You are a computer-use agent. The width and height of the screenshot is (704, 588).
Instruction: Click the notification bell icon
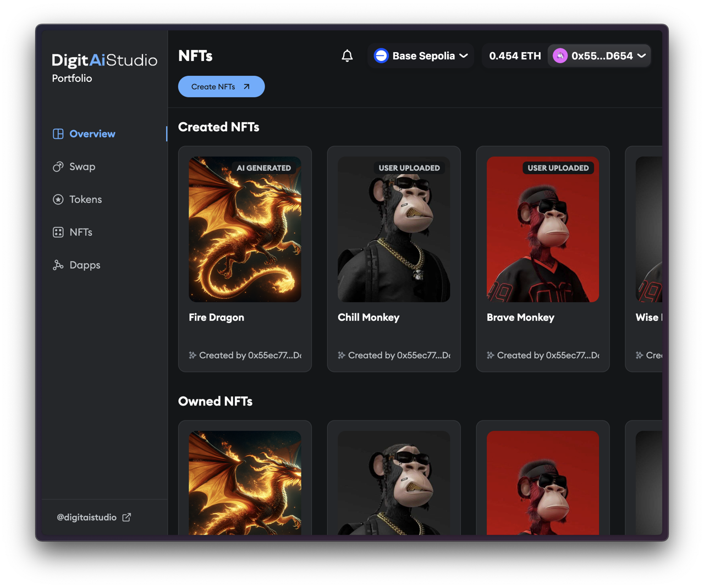(x=347, y=56)
